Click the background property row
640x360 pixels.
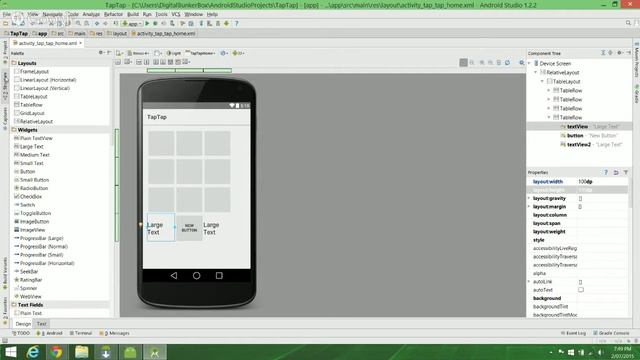578,298
